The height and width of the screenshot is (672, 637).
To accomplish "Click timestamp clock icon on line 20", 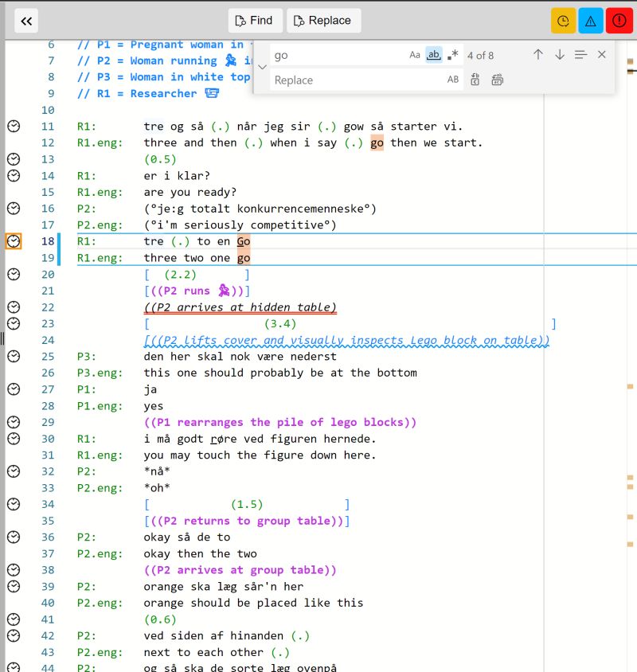I will [x=14, y=274].
